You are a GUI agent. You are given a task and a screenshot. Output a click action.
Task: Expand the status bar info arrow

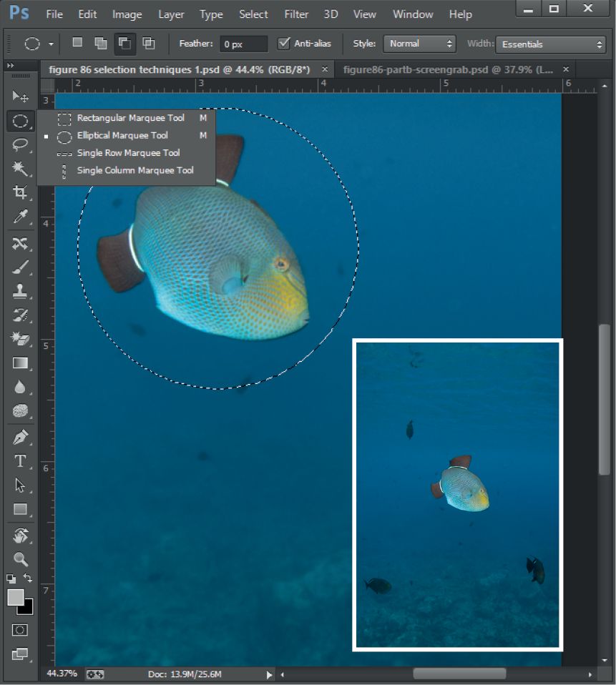[x=269, y=675]
